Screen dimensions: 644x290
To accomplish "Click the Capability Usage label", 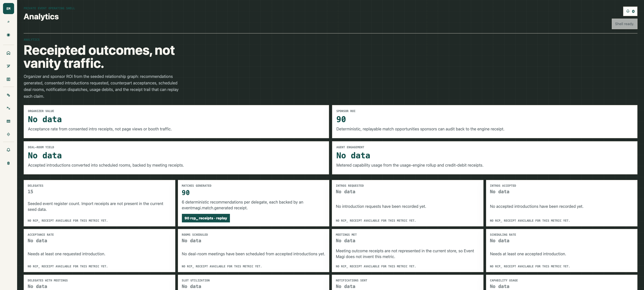I will click(x=504, y=280).
